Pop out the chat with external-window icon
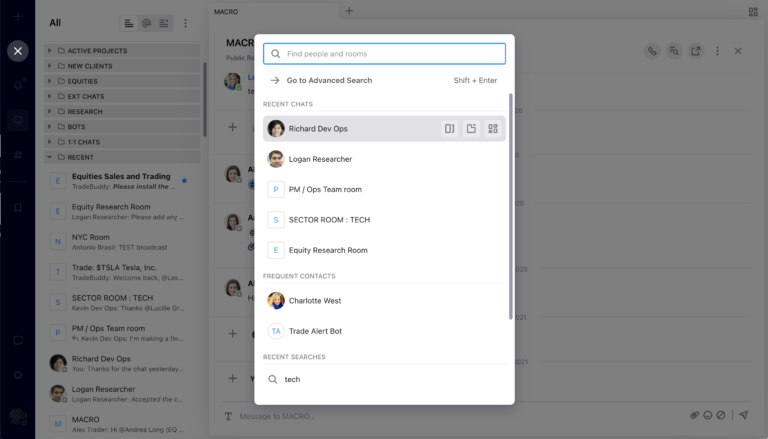Image resolution: width=768 pixels, height=439 pixels. point(696,51)
